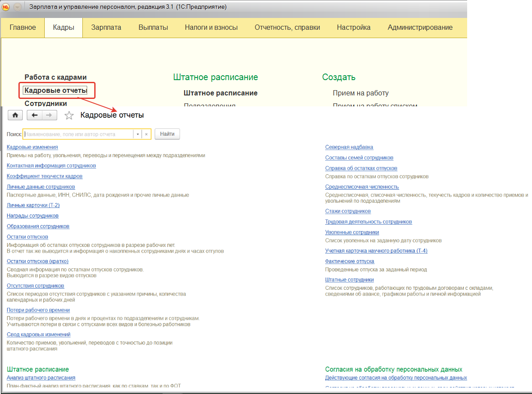Viewport: 532px width, 394px height.
Task: Switch to the Настройка section tab
Action: (x=353, y=27)
